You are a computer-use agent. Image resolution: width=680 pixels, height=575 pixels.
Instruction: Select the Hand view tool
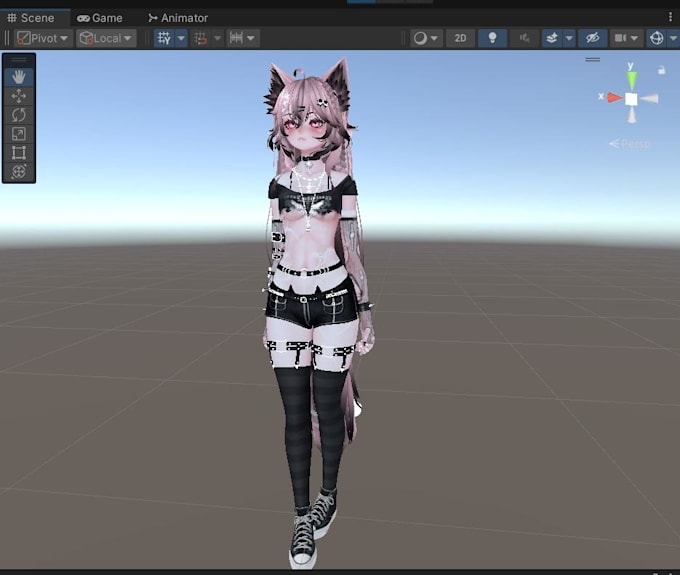pyautogui.click(x=19, y=77)
